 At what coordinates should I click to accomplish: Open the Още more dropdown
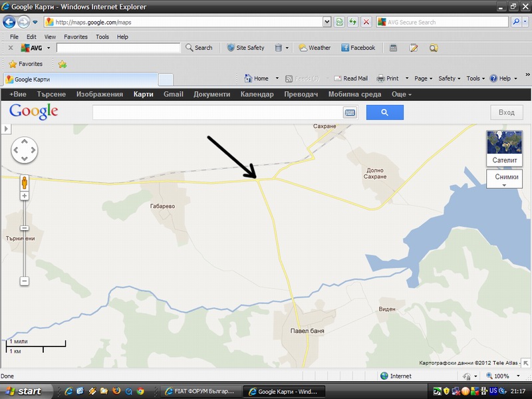click(x=401, y=94)
